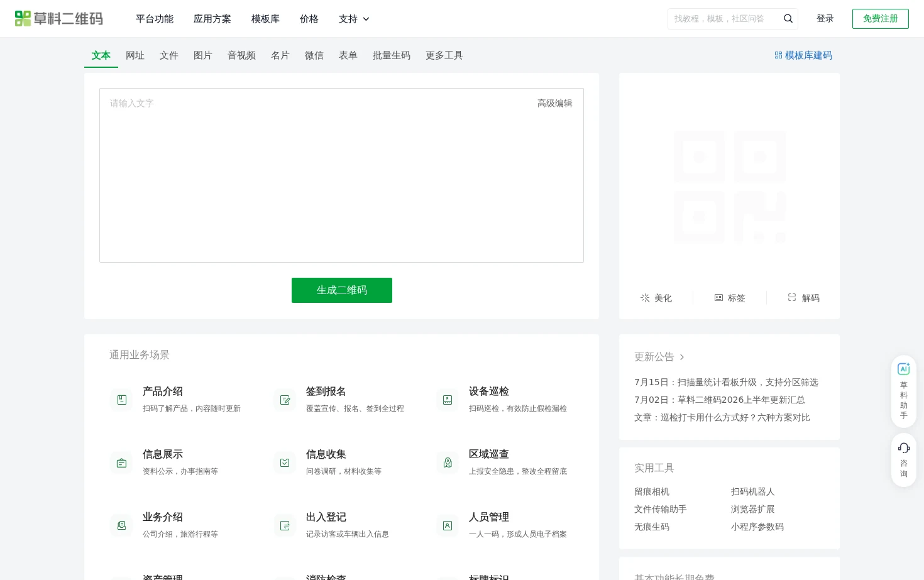Viewport: 924px width, 580px height.
Task: Open the 价格 menu item
Action: tap(309, 19)
